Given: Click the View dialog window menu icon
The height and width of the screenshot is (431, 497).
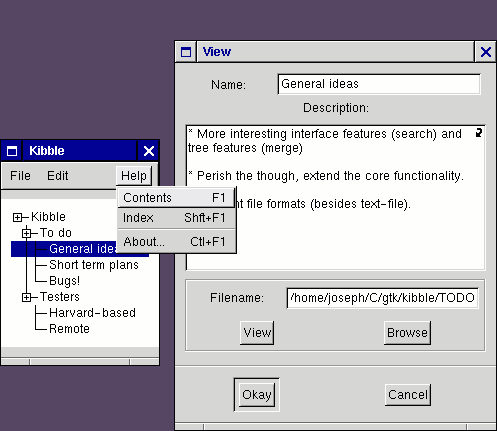Looking at the screenshot, I should pyautogui.click(x=186, y=52).
